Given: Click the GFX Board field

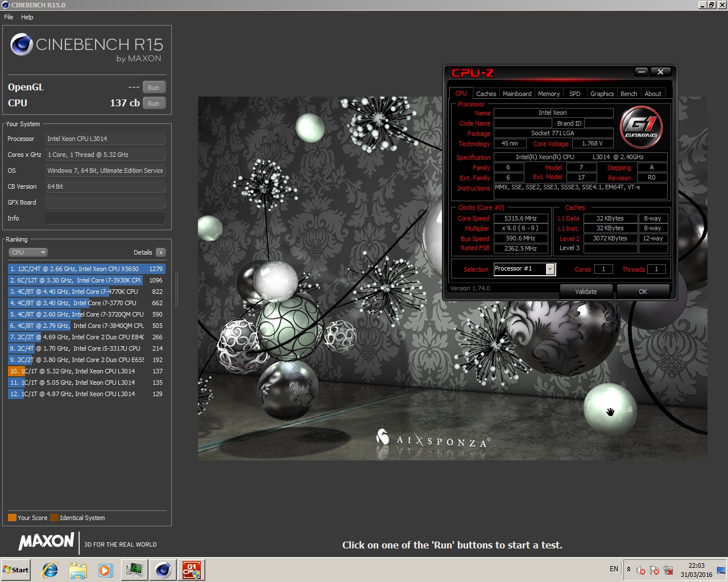Looking at the screenshot, I should click(x=105, y=202).
